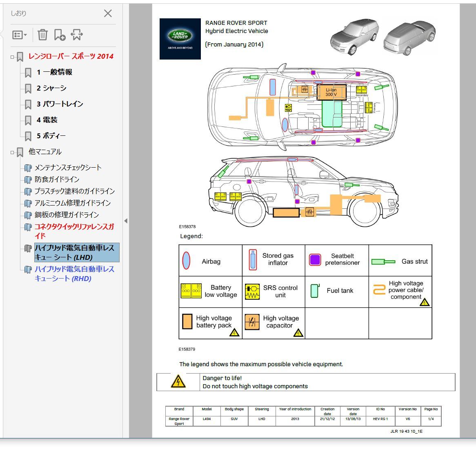Find the current bookmark icon
The image size is (476, 458).
click(x=76, y=35)
